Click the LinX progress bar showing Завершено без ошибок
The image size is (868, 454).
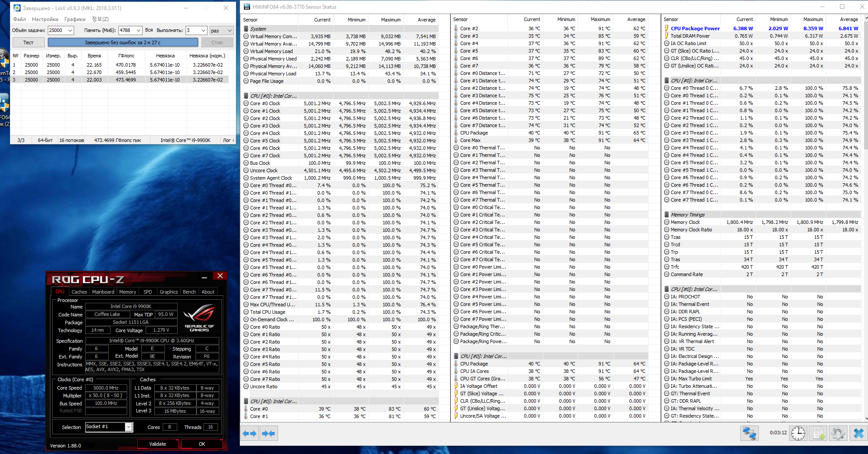pyautogui.click(x=123, y=43)
